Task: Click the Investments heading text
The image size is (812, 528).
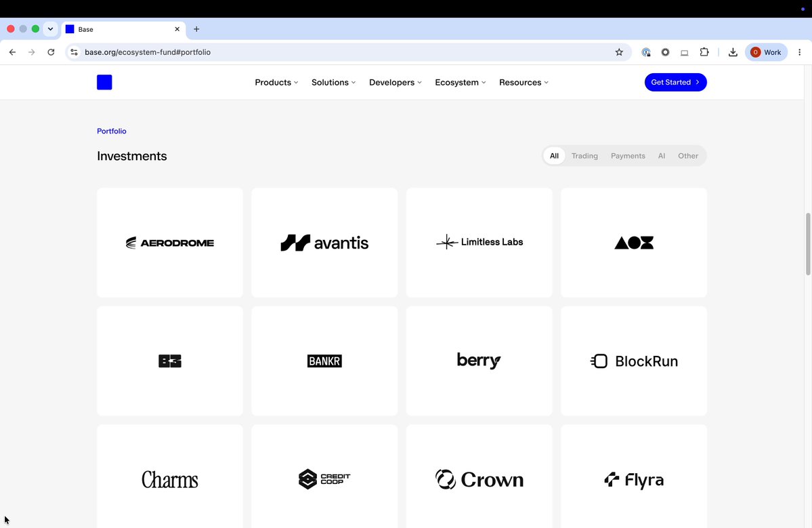Action: tap(132, 156)
